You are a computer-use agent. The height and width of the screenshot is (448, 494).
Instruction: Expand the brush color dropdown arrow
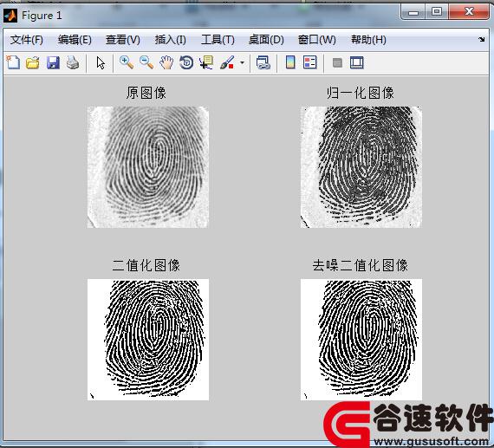[242, 62]
